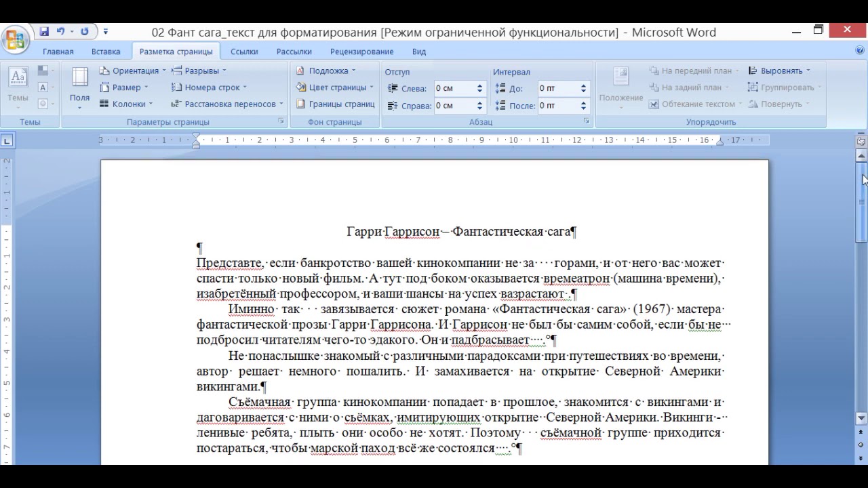Click the Office button orb
This screenshot has width=868, height=488.
tap(15, 38)
